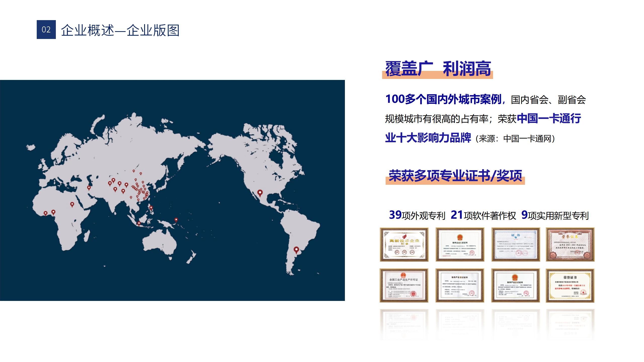The height and width of the screenshot is (362, 644).
Task: Click the pin in central north Africa
Action: pos(72,204)
